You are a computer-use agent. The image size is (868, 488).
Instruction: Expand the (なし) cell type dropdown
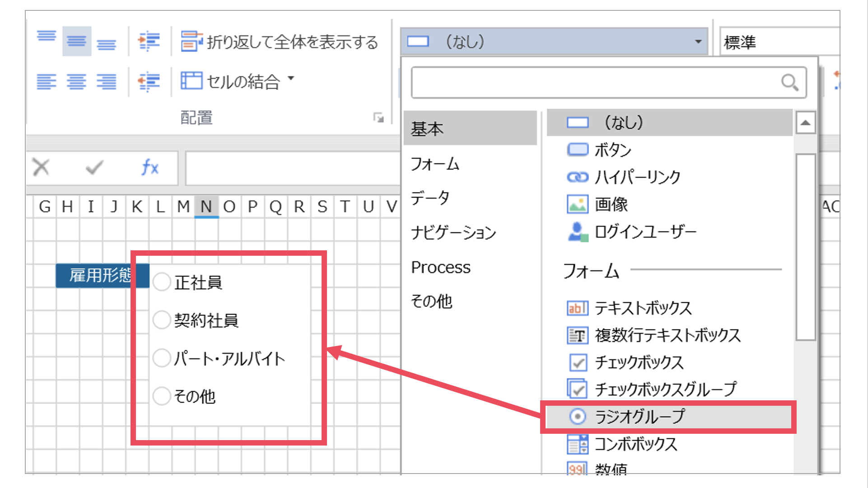[698, 42]
